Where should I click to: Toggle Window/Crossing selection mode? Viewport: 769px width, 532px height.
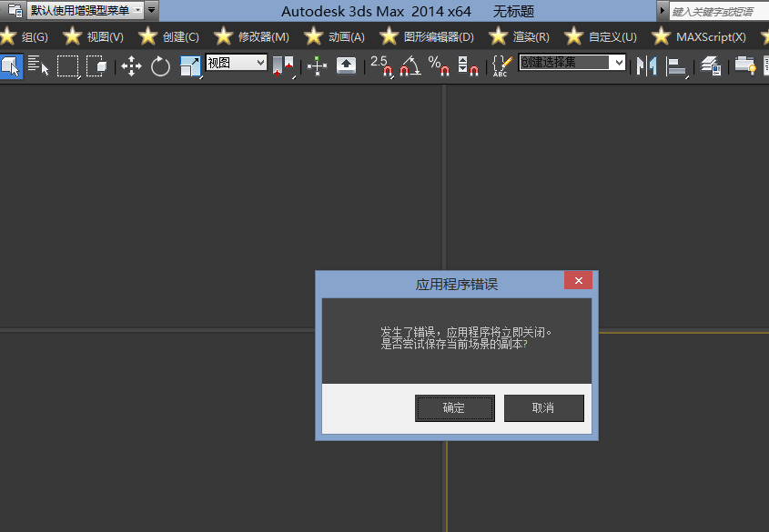[x=96, y=65]
